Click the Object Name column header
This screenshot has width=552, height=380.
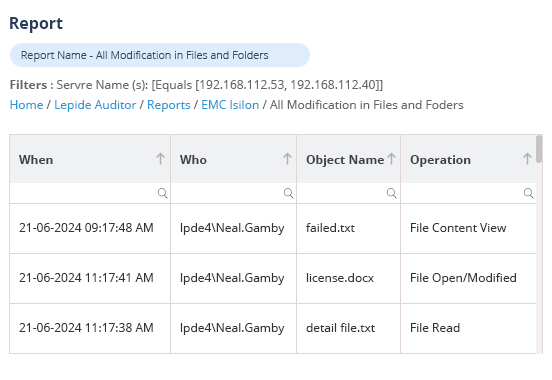(x=349, y=159)
